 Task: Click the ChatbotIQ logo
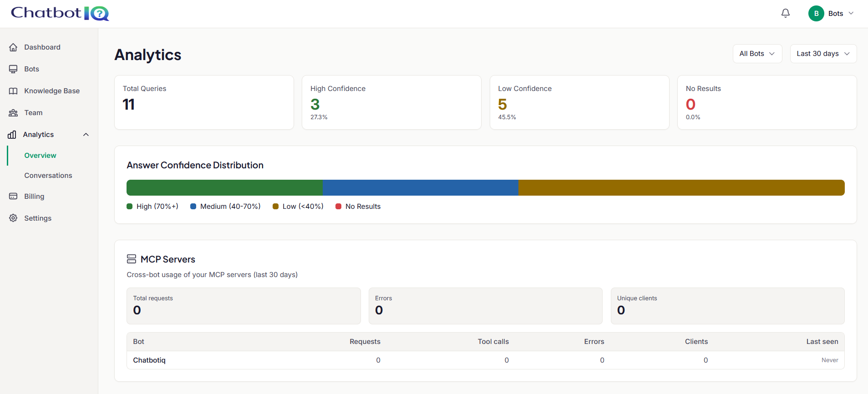point(60,13)
